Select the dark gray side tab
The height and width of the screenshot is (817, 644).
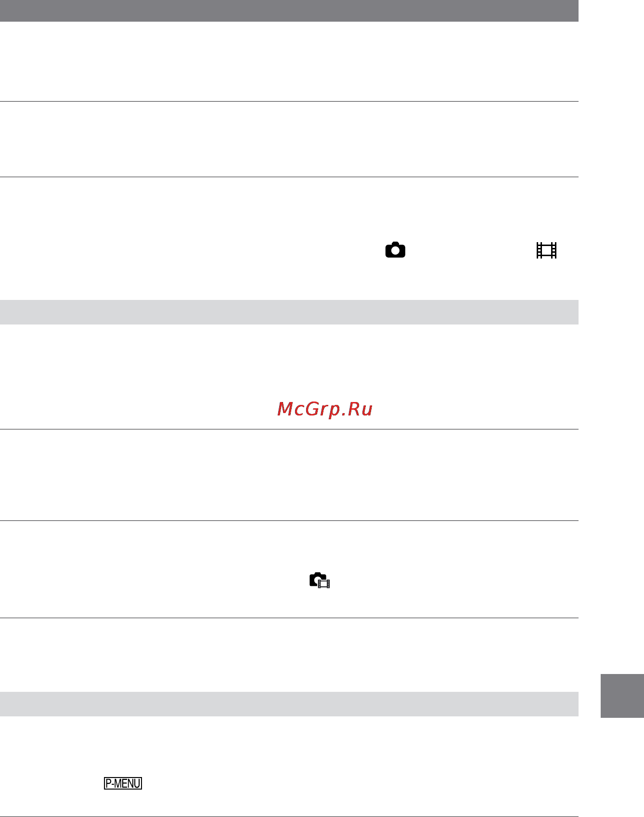tap(622, 696)
